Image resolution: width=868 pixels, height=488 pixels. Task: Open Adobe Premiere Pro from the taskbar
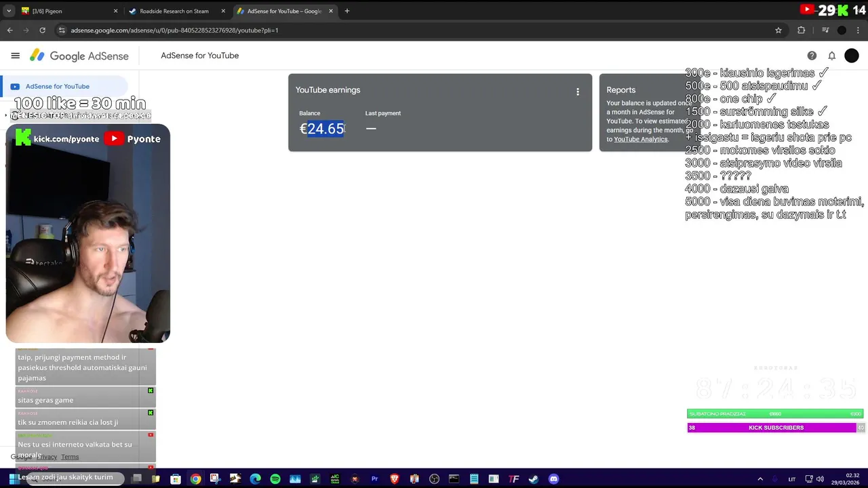click(374, 479)
